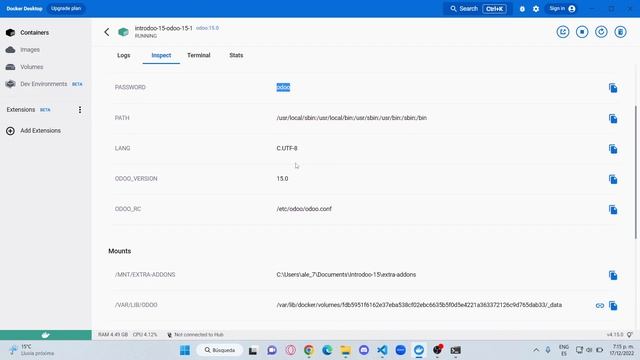Open the terminal taskbar icon
640x360 pixels.
pyautogui.click(x=456, y=350)
